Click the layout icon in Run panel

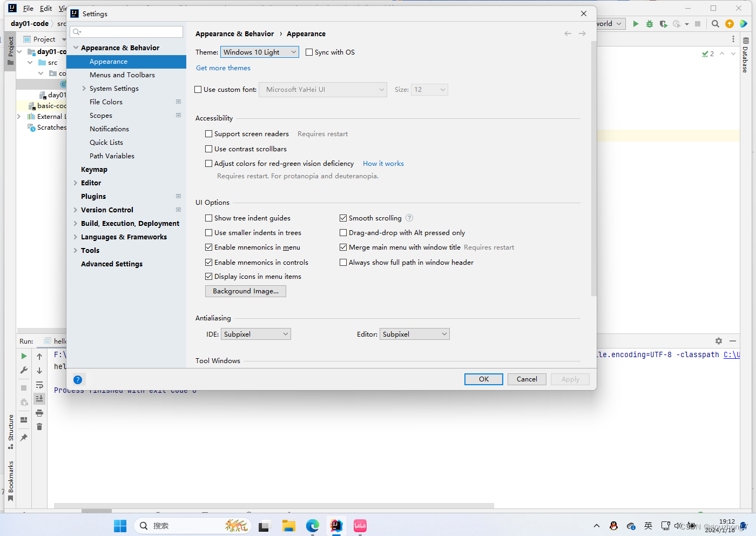coord(24,420)
